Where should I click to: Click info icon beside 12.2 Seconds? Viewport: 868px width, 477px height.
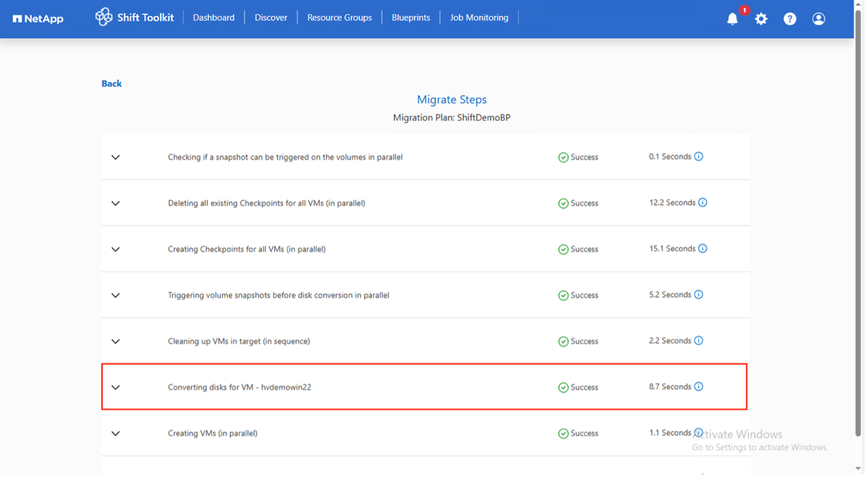pyautogui.click(x=702, y=203)
